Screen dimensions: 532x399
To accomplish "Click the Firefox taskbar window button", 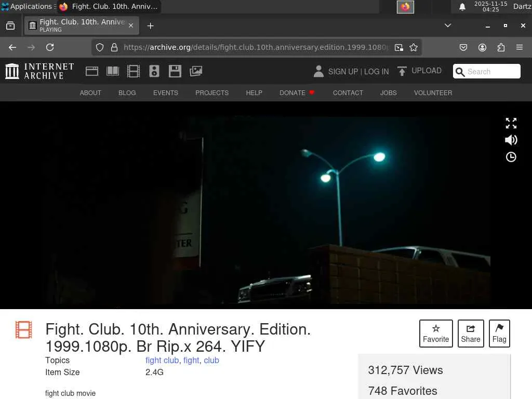I will pyautogui.click(x=109, y=6).
